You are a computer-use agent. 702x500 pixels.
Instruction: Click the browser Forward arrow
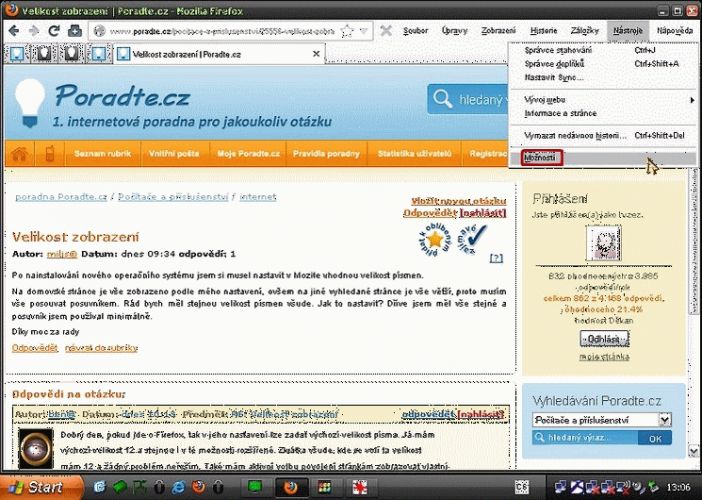tap(34, 31)
